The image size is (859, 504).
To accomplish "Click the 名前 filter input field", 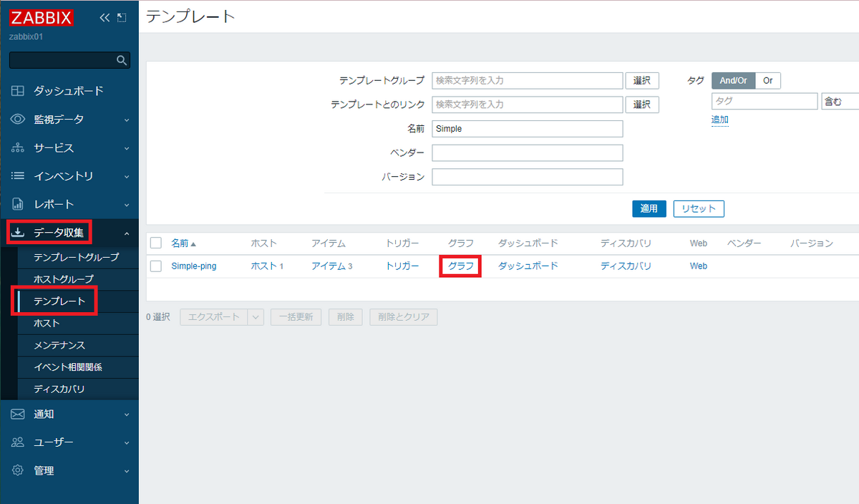I will tap(527, 129).
